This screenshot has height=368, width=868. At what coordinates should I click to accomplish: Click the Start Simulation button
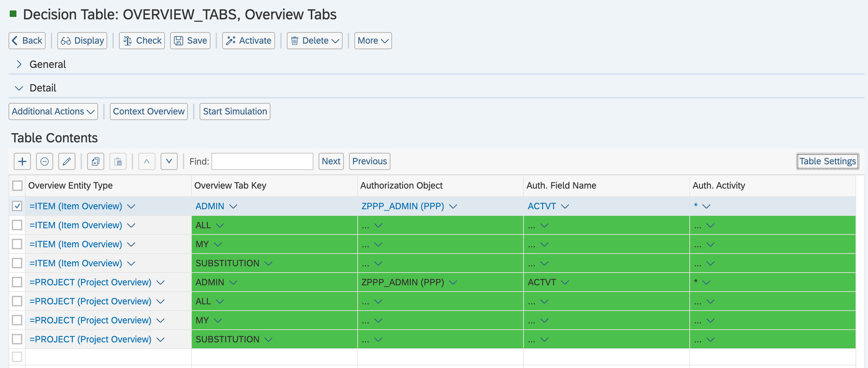(x=234, y=111)
